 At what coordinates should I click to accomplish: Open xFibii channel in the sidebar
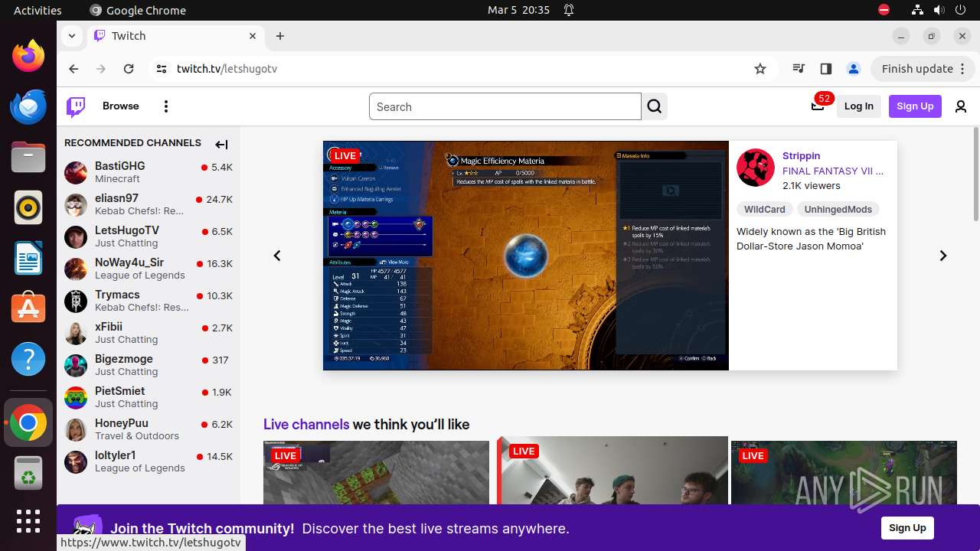point(149,333)
